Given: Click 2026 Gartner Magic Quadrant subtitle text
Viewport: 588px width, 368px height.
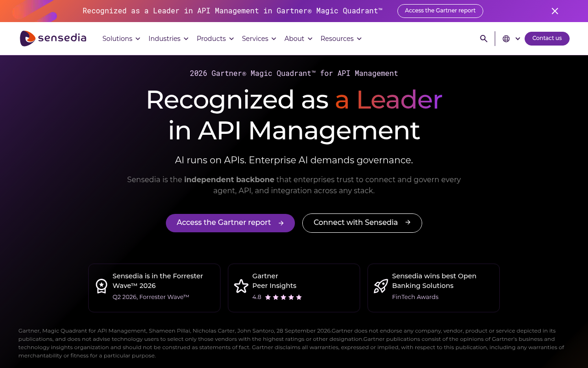Looking at the screenshot, I should click(294, 73).
